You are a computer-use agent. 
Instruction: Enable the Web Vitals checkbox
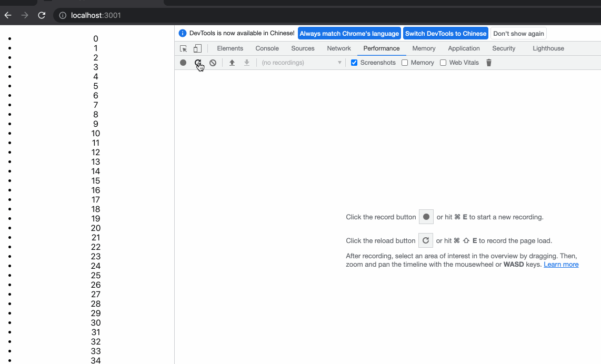[443, 63]
